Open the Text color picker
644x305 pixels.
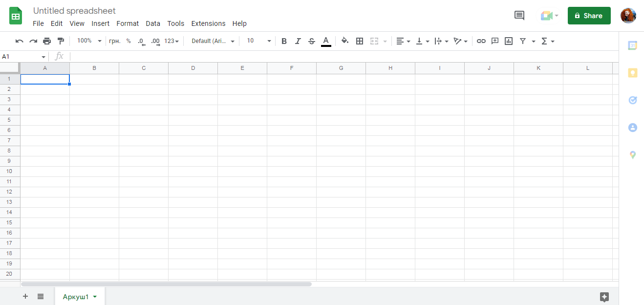tap(326, 41)
